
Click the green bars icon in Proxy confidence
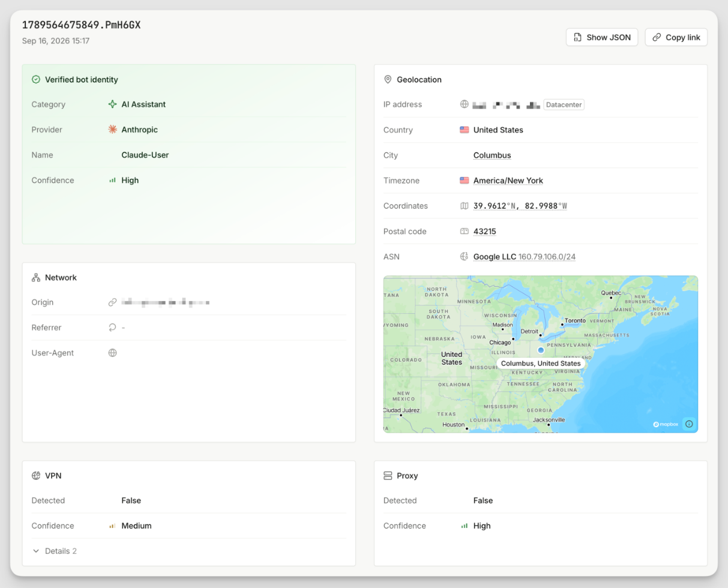[x=464, y=526]
